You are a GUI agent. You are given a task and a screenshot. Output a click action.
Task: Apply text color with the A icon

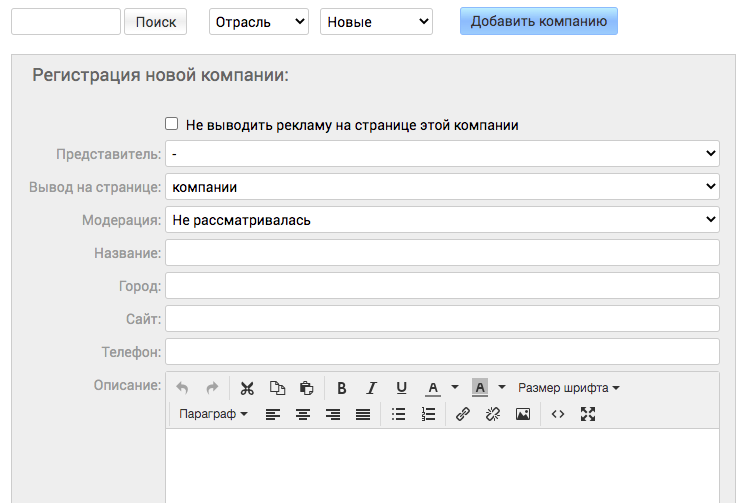pyautogui.click(x=433, y=388)
